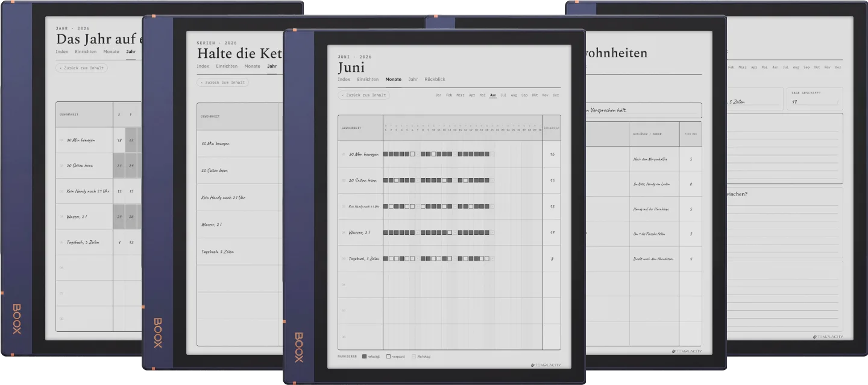868x385 pixels.
Task: Click the BOOX logo on the 'Halte die Ket' tablet
Action: [157, 332]
